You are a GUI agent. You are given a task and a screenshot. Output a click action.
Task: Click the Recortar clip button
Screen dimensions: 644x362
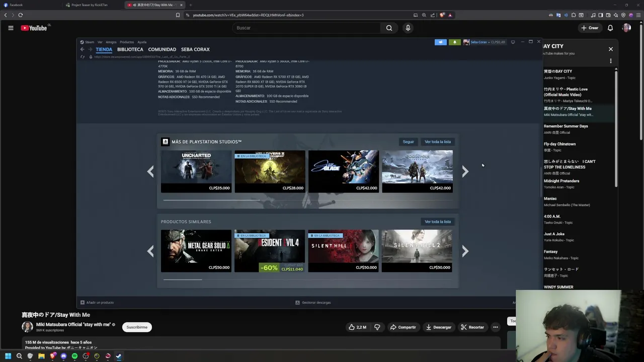click(472, 327)
